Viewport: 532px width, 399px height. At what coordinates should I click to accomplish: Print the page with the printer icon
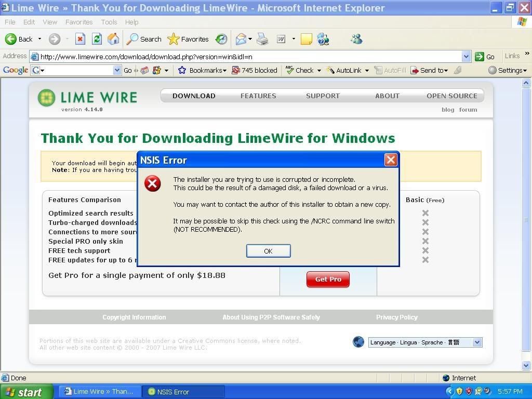(262, 39)
